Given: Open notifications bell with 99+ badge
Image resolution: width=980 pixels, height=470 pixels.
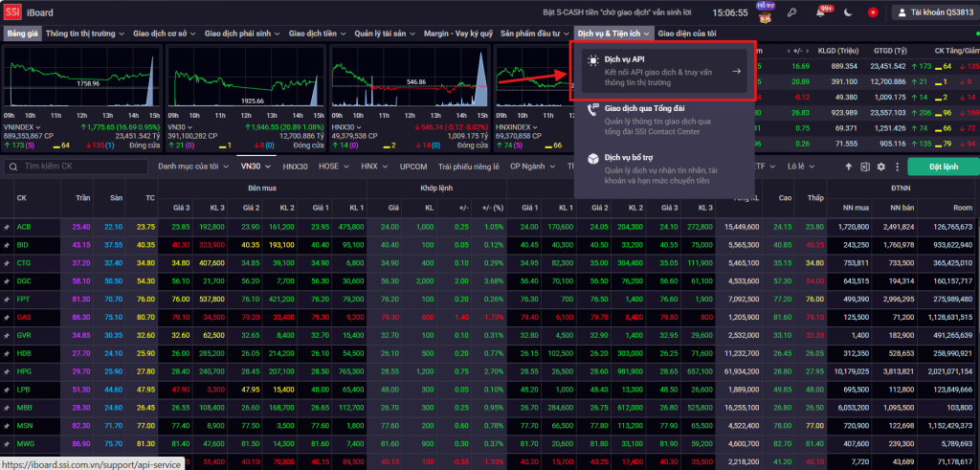Looking at the screenshot, I should coord(820,13).
